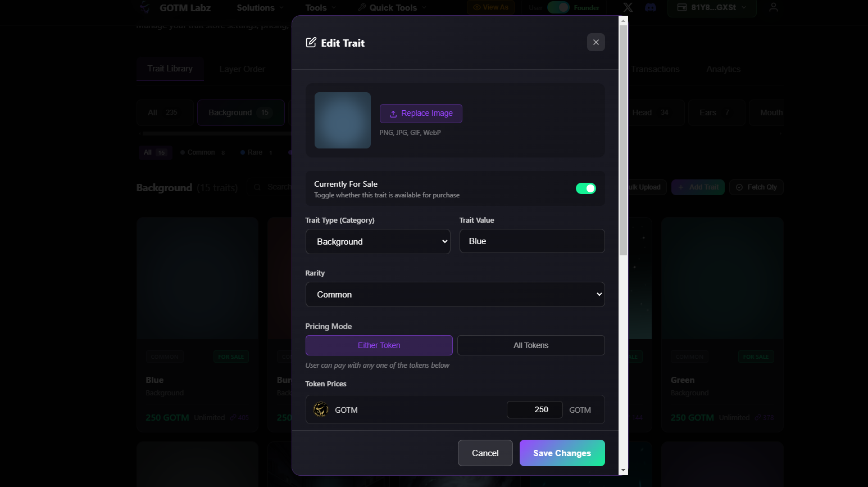Open the Trait Type category dropdown
This screenshot has width=868, height=487.
tap(378, 241)
